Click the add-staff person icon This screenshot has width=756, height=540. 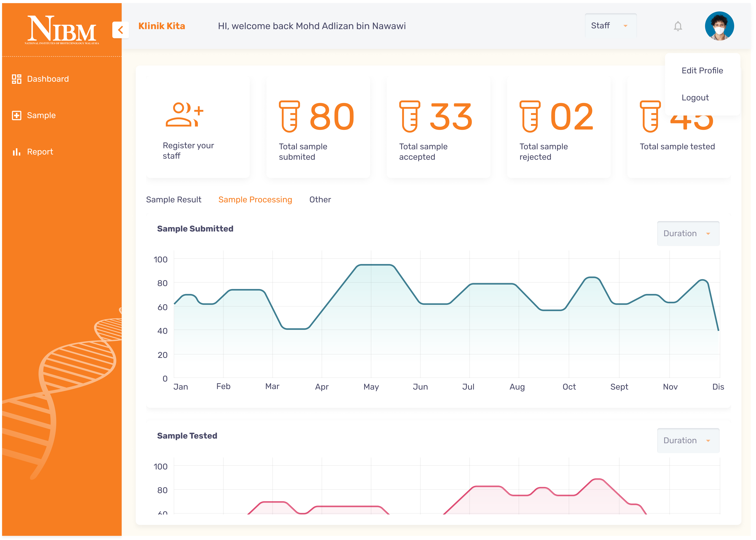[x=184, y=115]
